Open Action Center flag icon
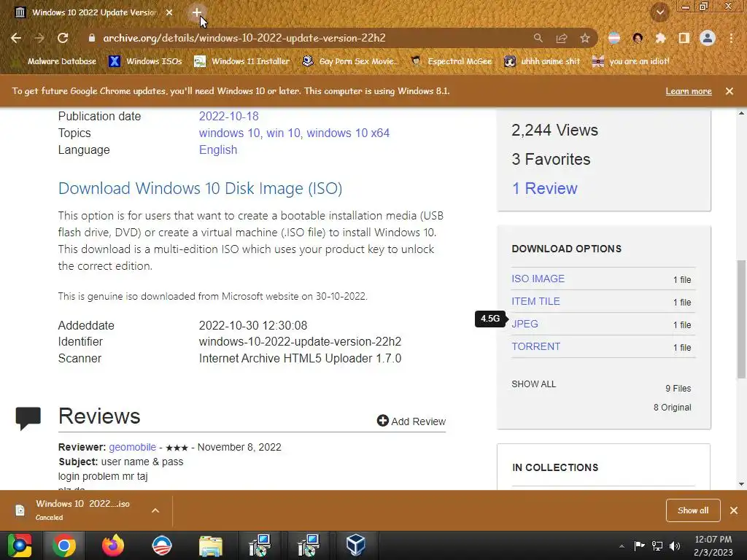 click(639, 545)
